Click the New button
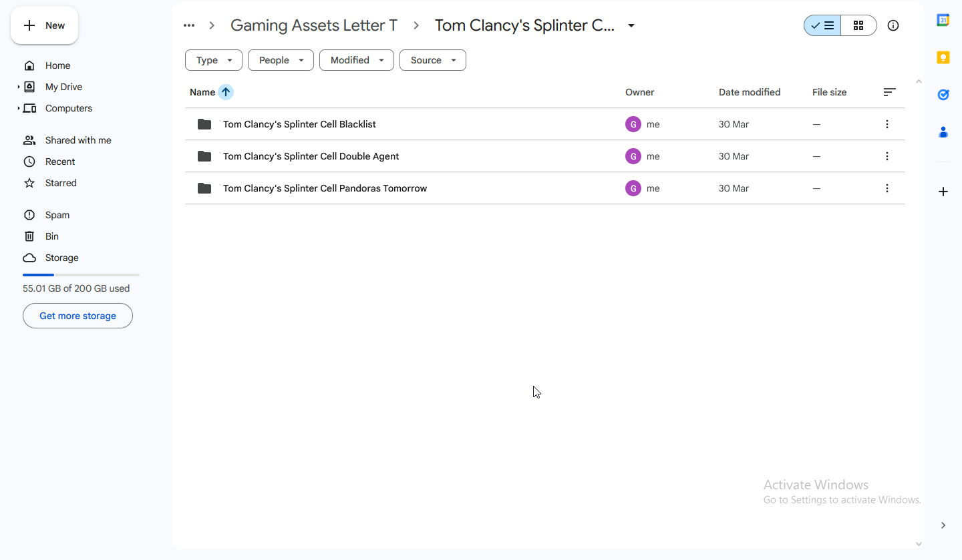Image resolution: width=962 pixels, height=560 pixels. tap(44, 25)
